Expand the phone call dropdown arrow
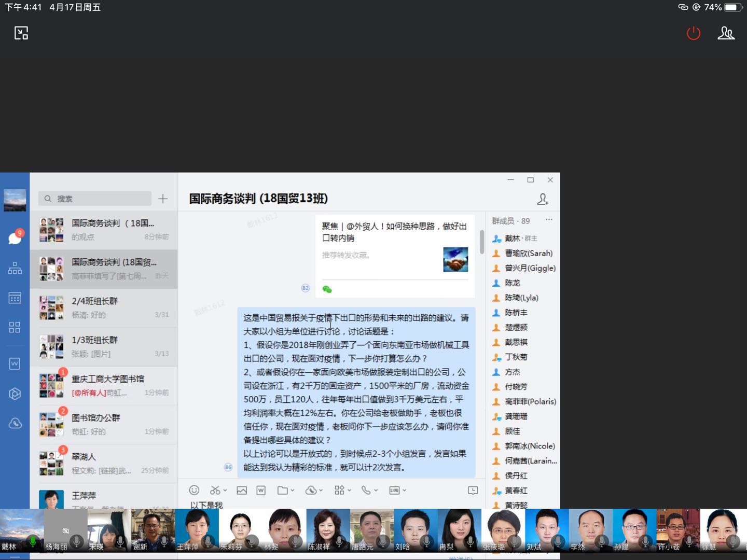747x560 pixels. tap(376, 490)
